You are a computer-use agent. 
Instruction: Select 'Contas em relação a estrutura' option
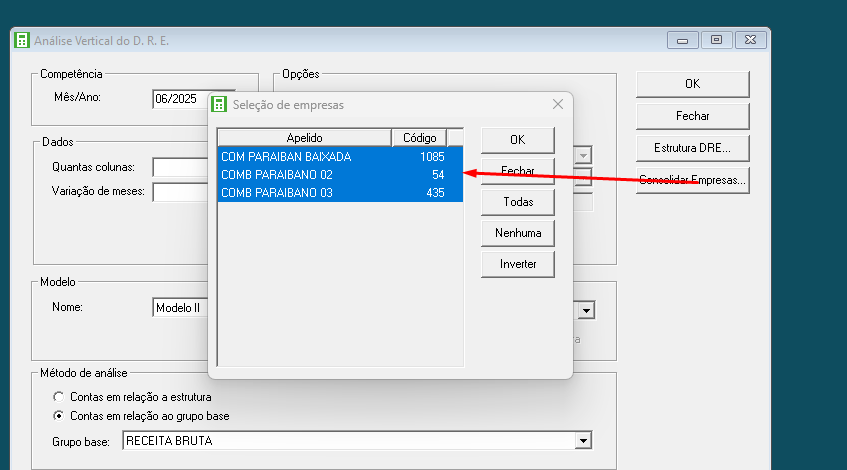coord(59,397)
